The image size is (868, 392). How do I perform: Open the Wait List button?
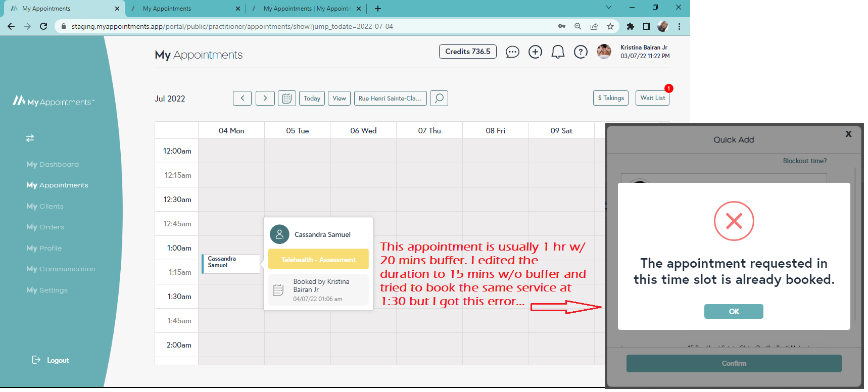pos(652,98)
